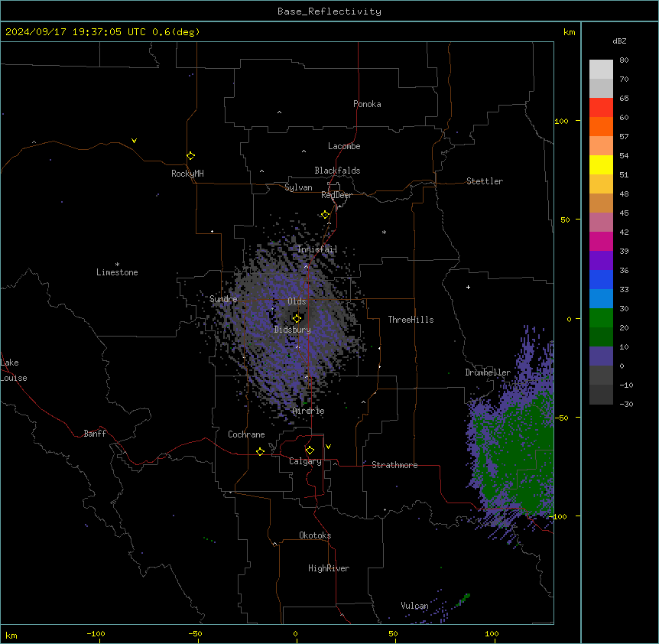The width and height of the screenshot is (659, 644).
Task: Click the light blue 33-30 dBZ legend swatch
Action: [601, 299]
